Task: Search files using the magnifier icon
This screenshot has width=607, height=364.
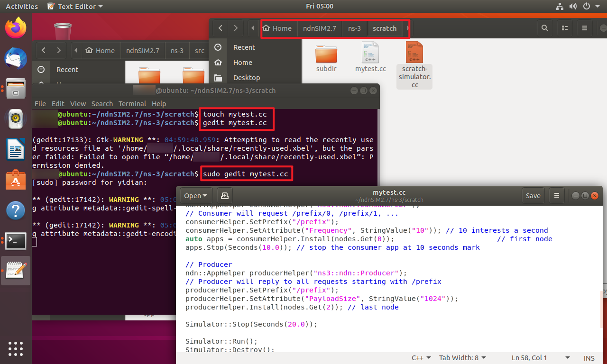Action: tap(544, 28)
